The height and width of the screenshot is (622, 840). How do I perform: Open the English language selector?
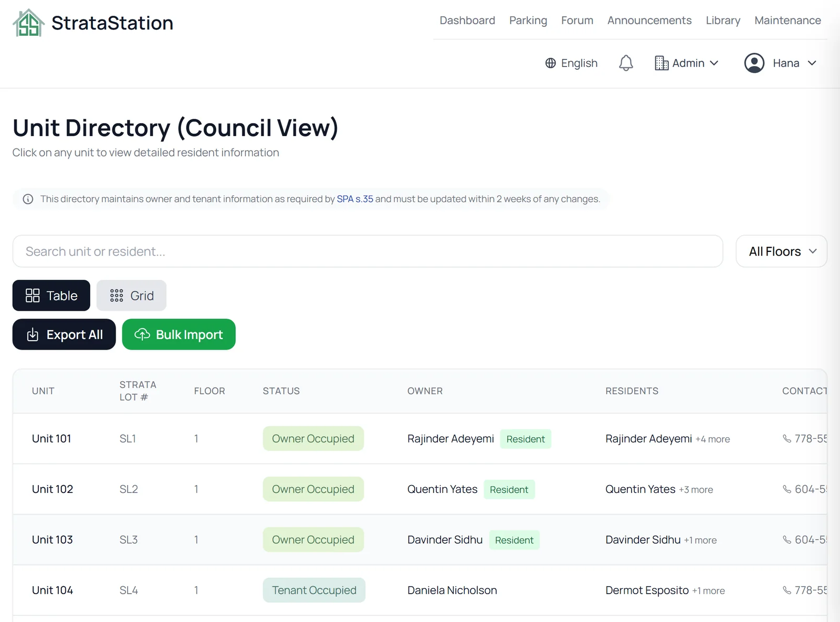coord(571,63)
